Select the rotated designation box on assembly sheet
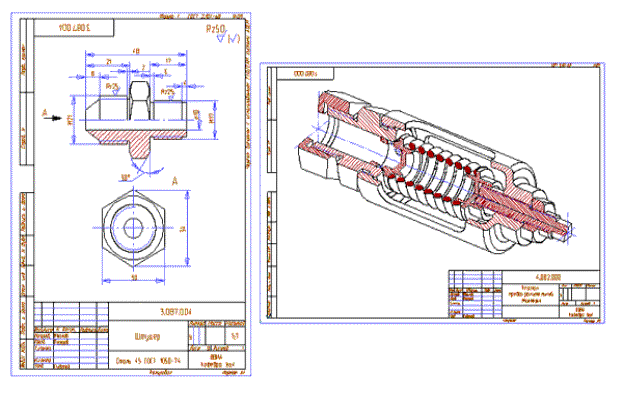This screenshot has width=623, height=393. [305, 74]
